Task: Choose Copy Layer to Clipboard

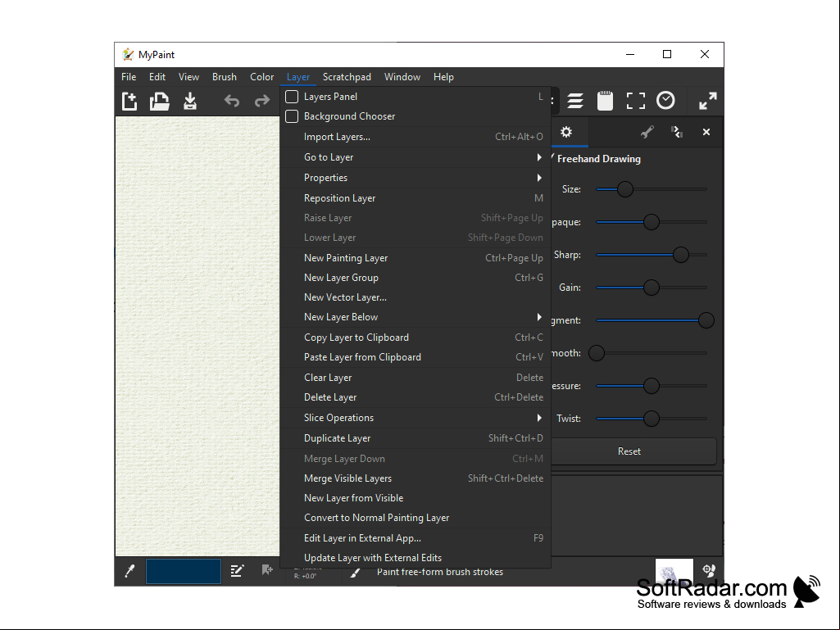Action: point(415,338)
